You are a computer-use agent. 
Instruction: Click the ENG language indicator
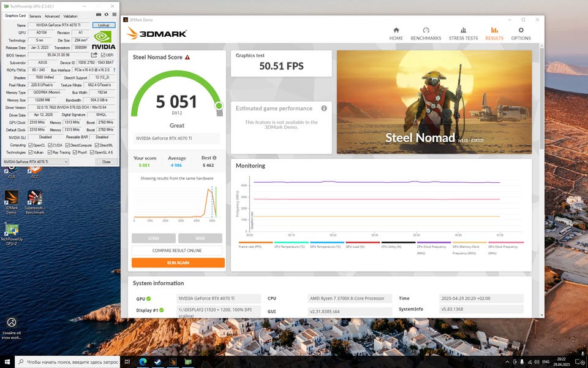pos(546,362)
